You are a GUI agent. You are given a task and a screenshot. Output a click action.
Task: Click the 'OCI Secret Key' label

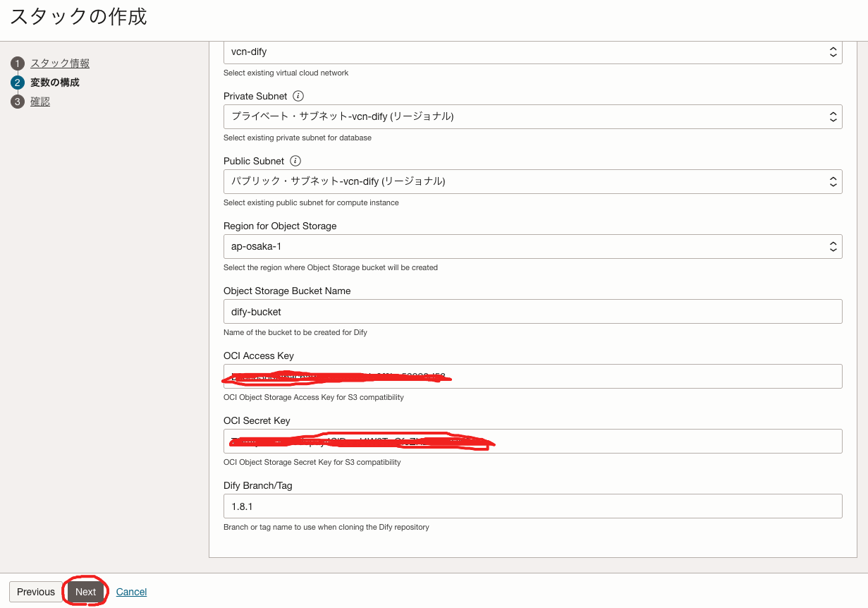tap(257, 420)
